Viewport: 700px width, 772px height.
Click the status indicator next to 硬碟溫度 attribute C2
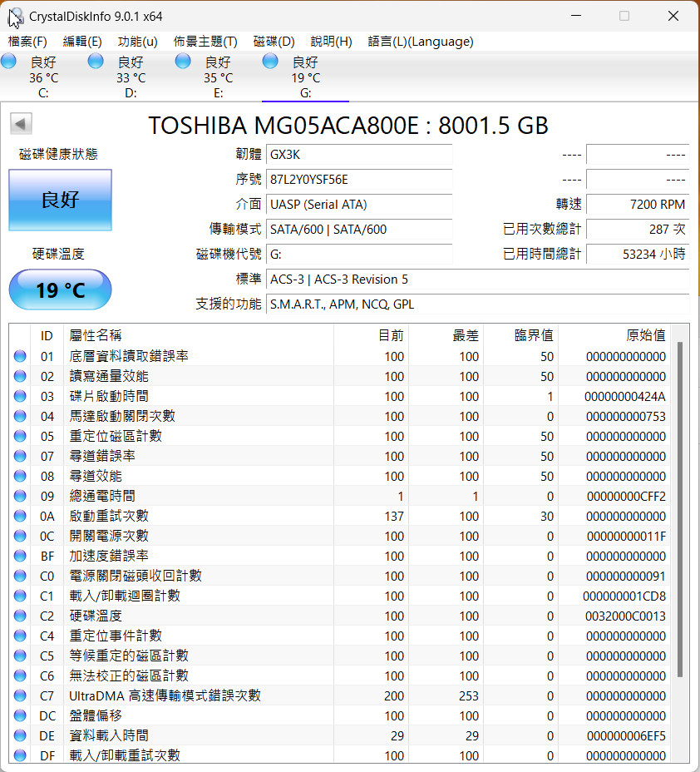pos(19,616)
